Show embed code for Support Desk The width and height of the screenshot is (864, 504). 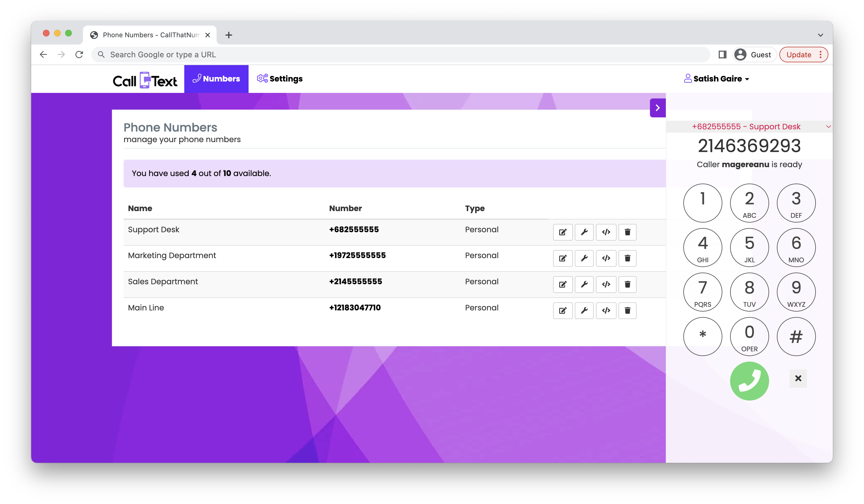pyautogui.click(x=606, y=232)
